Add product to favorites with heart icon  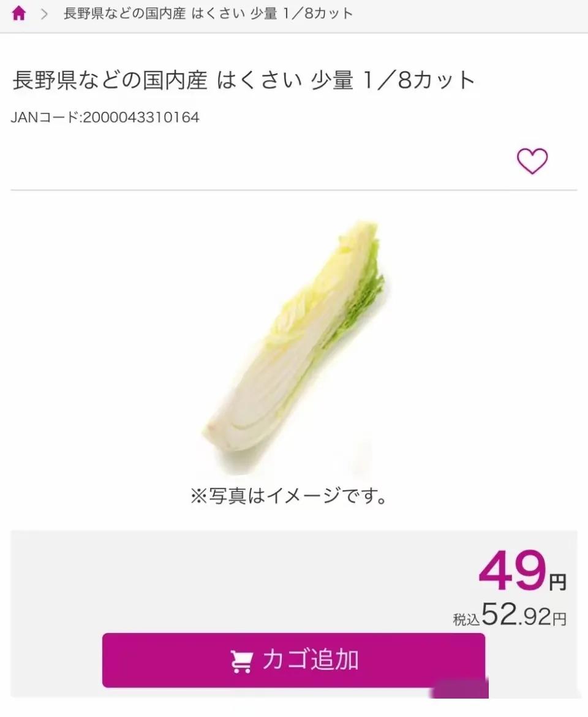coord(532,161)
